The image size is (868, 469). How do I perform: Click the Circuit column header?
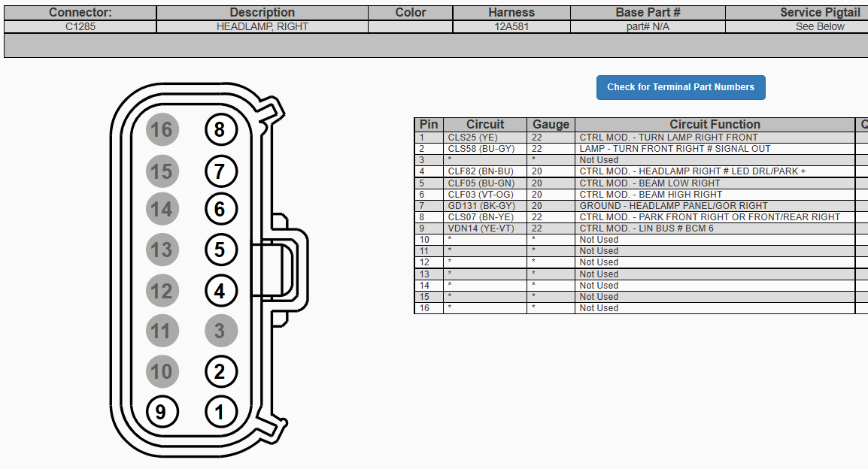485,125
